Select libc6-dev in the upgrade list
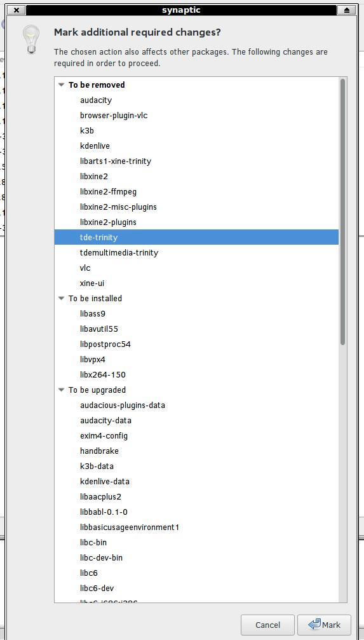The height and width of the screenshot is (640, 364). pyautogui.click(x=196, y=588)
